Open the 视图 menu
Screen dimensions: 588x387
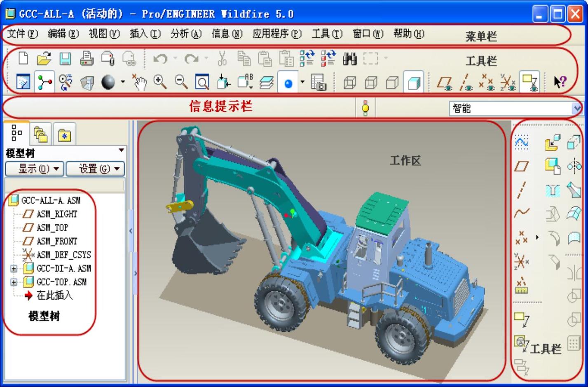pos(104,34)
